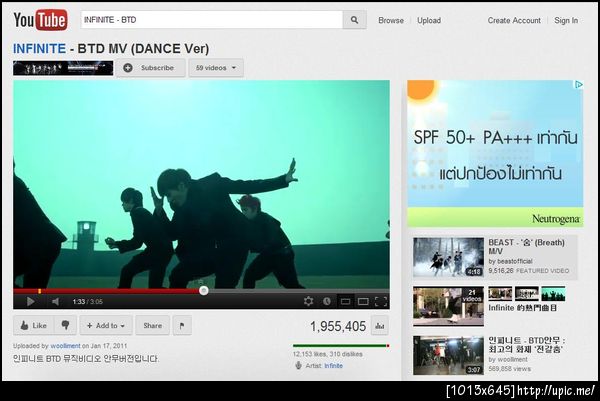Open BEAST Breath M/V title link

[x=526, y=247]
